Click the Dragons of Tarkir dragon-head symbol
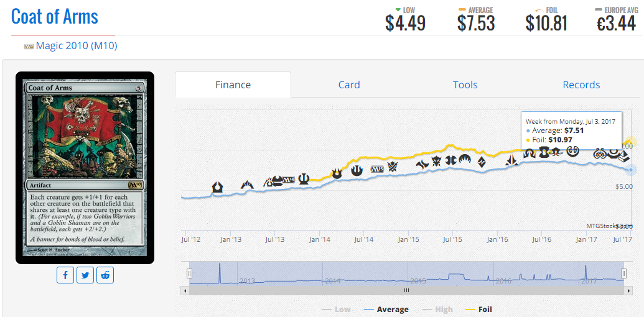644x317 pixels. point(436,161)
